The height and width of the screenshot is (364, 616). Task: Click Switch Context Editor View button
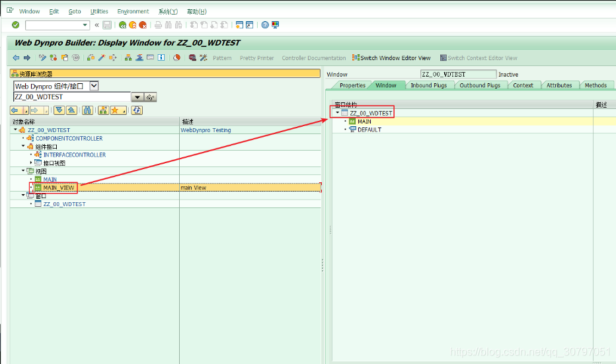pos(479,58)
